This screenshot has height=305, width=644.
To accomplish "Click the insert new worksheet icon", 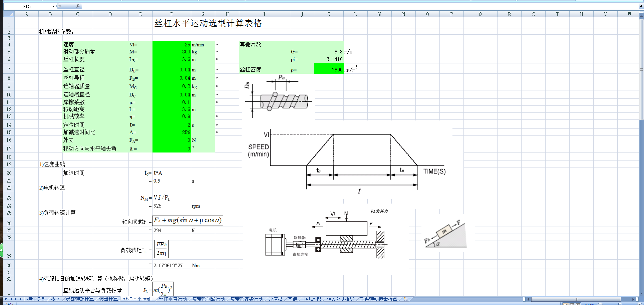I will (x=406, y=299).
